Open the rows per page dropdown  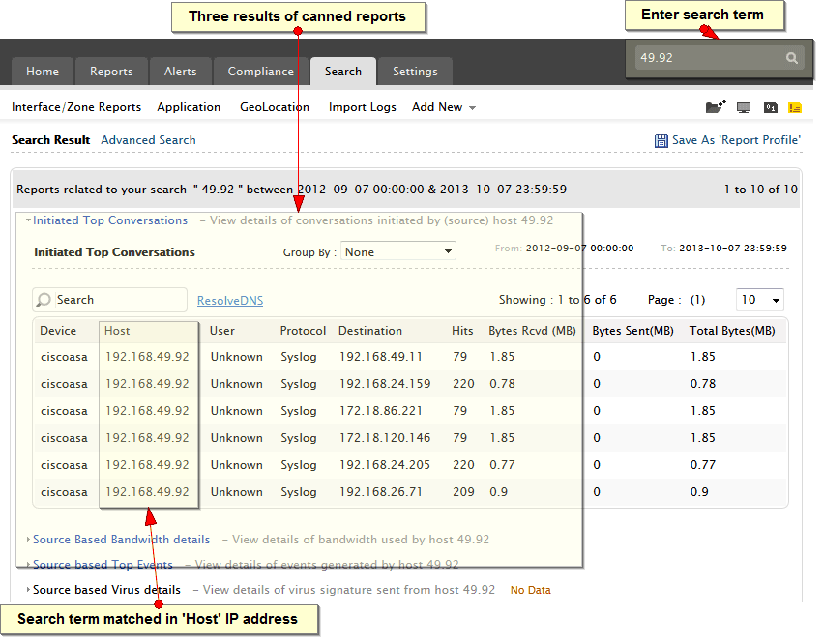pos(759,300)
